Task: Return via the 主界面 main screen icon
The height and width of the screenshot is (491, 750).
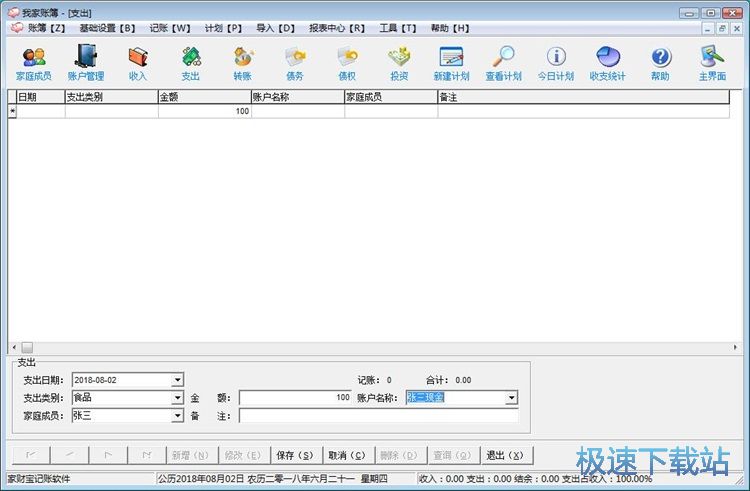Action: (712, 63)
